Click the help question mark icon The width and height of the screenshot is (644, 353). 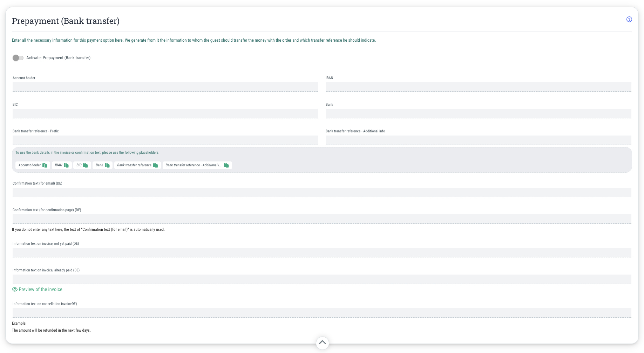(x=629, y=19)
